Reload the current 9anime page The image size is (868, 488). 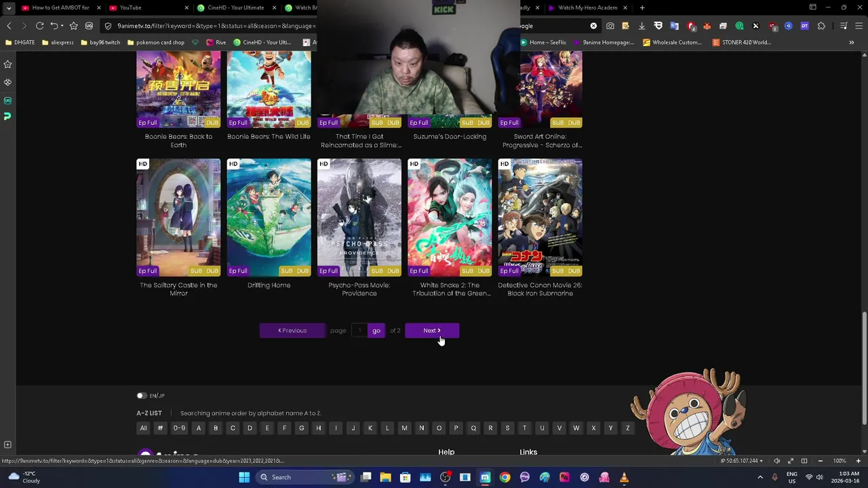coord(40,26)
